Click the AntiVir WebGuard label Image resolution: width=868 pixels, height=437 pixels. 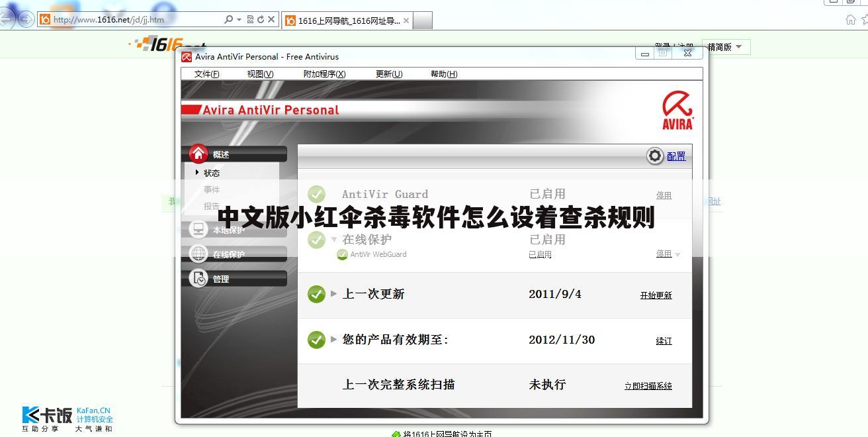pyautogui.click(x=378, y=254)
